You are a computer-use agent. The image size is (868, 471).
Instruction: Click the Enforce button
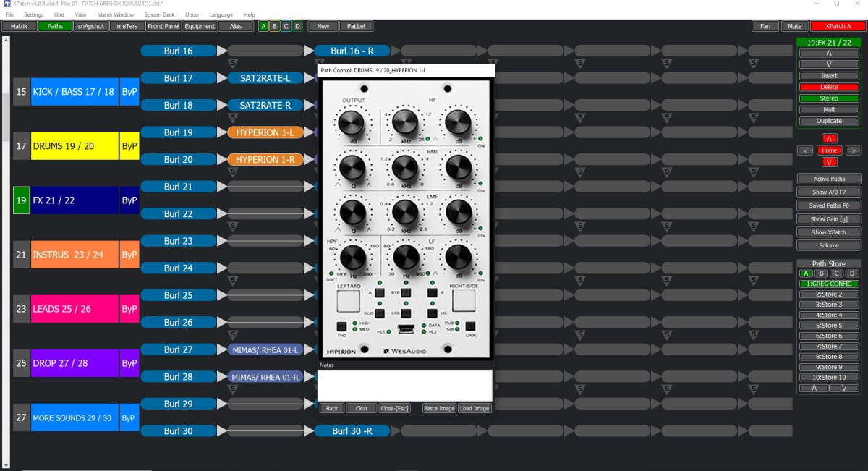pyautogui.click(x=829, y=246)
